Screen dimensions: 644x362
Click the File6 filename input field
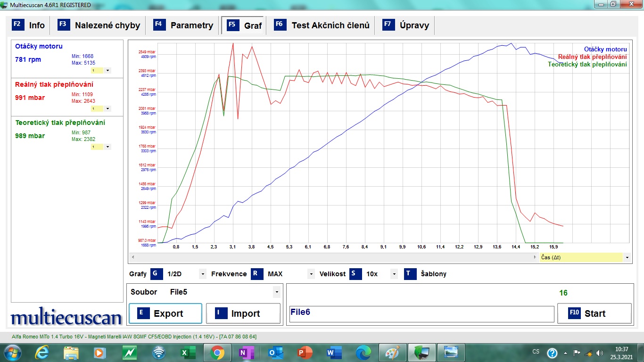coord(421,313)
